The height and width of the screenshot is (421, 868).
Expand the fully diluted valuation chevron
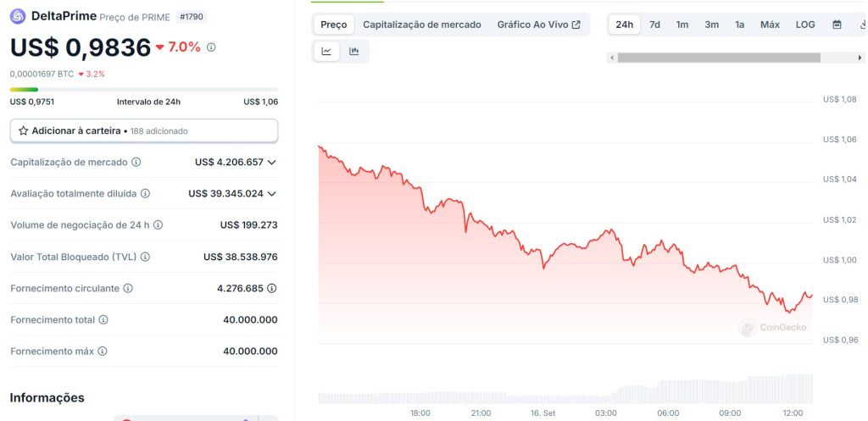point(272,193)
